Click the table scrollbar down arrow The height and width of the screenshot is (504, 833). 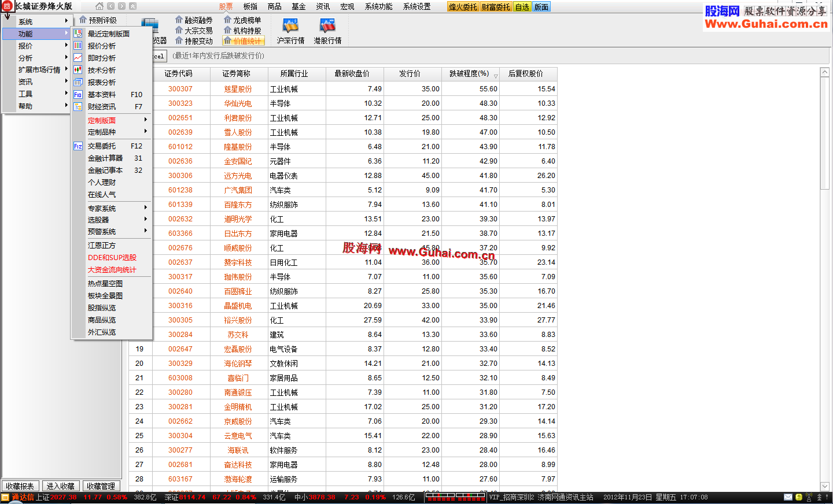coord(825,487)
